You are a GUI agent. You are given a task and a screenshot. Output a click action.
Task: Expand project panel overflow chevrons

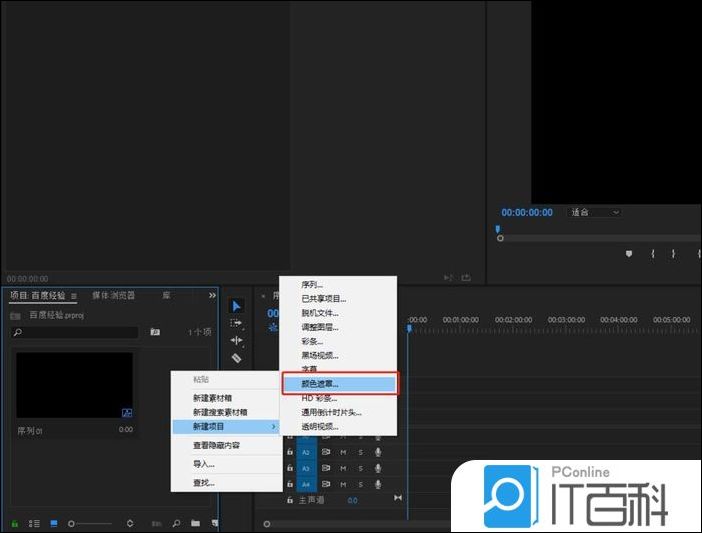tap(212, 296)
